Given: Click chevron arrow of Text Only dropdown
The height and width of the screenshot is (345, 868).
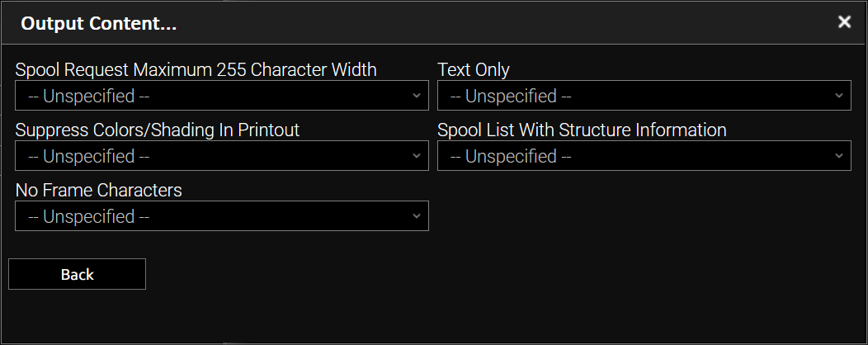Looking at the screenshot, I should pyautogui.click(x=839, y=96).
